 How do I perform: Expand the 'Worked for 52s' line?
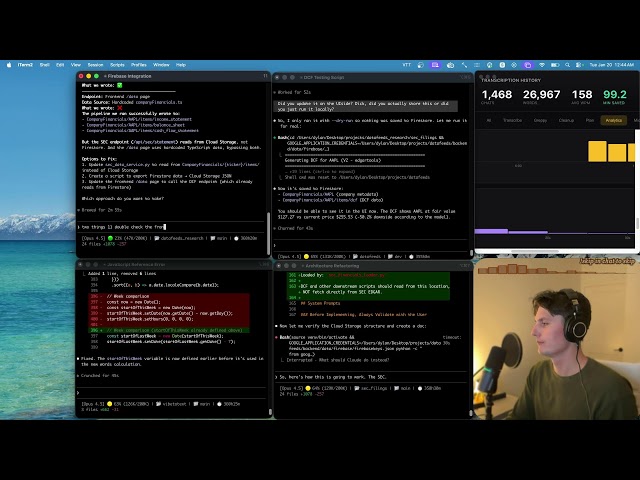[294, 92]
